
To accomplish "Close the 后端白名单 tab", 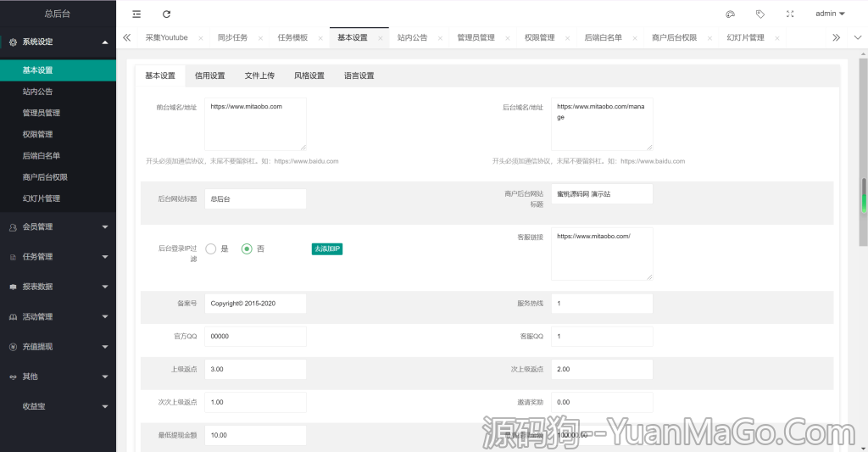I will (634, 38).
